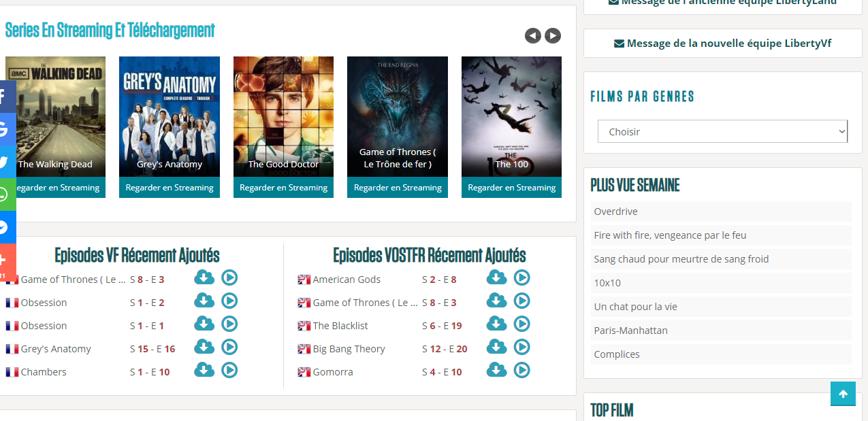
Task: Click the scroll-to-top arrow button
Action: (843, 394)
